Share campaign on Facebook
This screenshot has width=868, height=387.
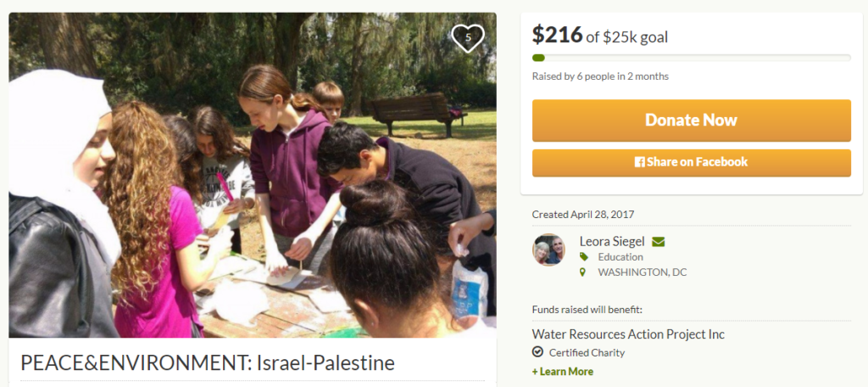pos(692,162)
